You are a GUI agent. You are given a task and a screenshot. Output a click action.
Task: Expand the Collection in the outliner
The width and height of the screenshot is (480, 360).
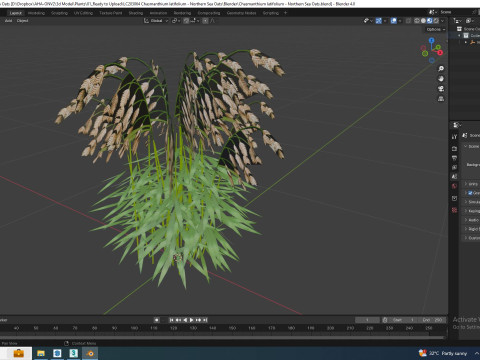click(460, 35)
